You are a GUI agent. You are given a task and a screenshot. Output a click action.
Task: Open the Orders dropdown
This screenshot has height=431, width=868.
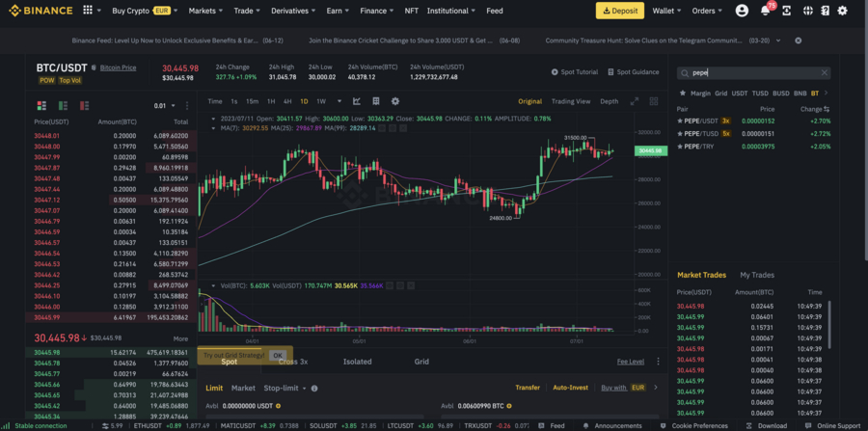coord(707,11)
